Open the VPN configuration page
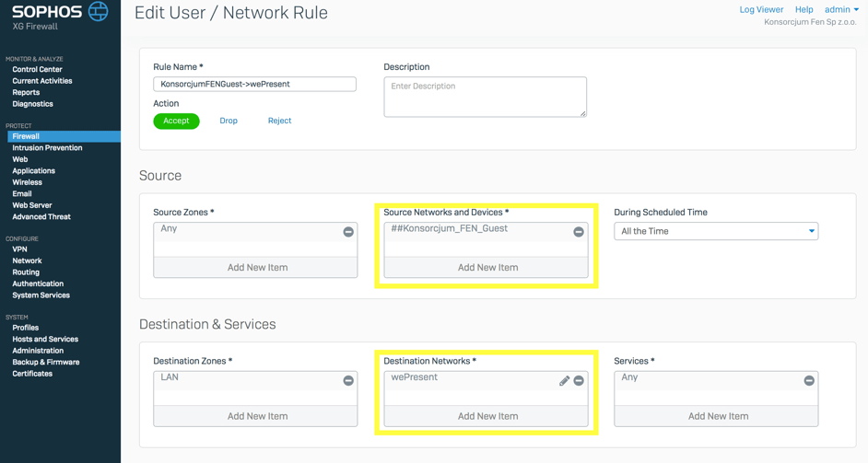This screenshot has height=463, width=868. pos(19,249)
